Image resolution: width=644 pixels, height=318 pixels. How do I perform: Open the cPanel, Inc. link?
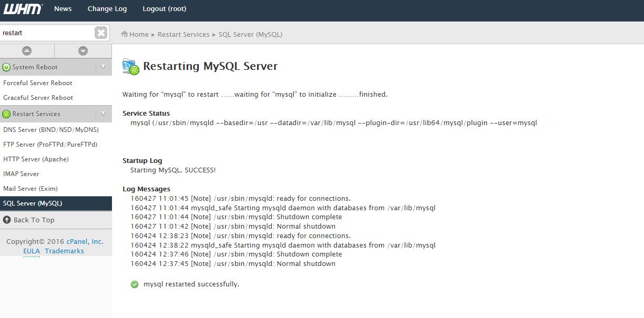click(85, 242)
